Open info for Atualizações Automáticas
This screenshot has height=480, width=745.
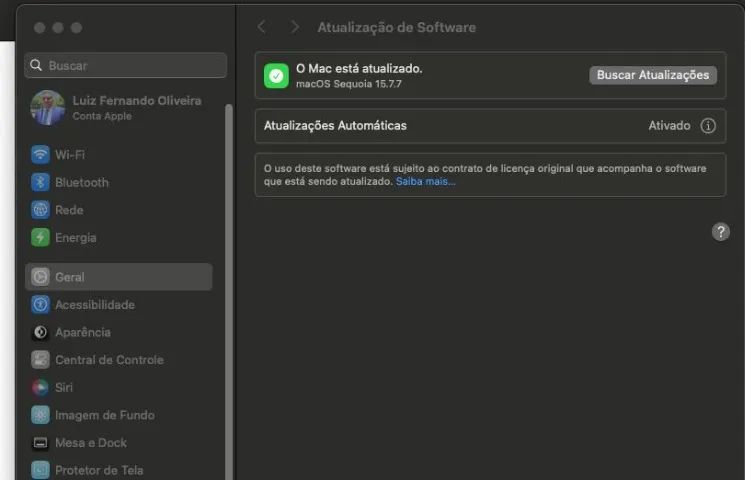pos(708,126)
